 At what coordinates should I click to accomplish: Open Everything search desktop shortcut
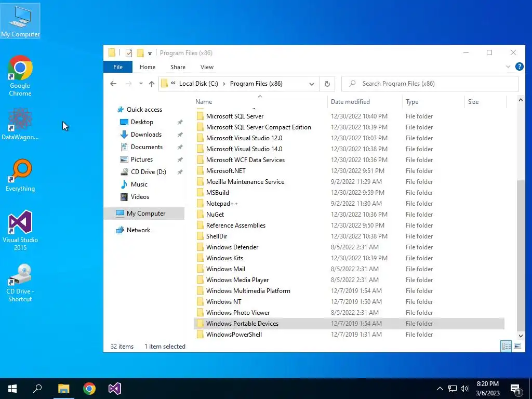pos(20,175)
